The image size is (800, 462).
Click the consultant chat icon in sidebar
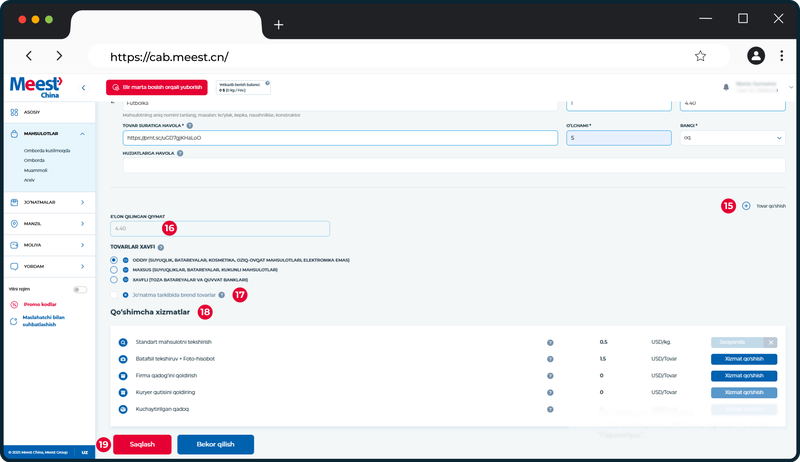point(14,321)
